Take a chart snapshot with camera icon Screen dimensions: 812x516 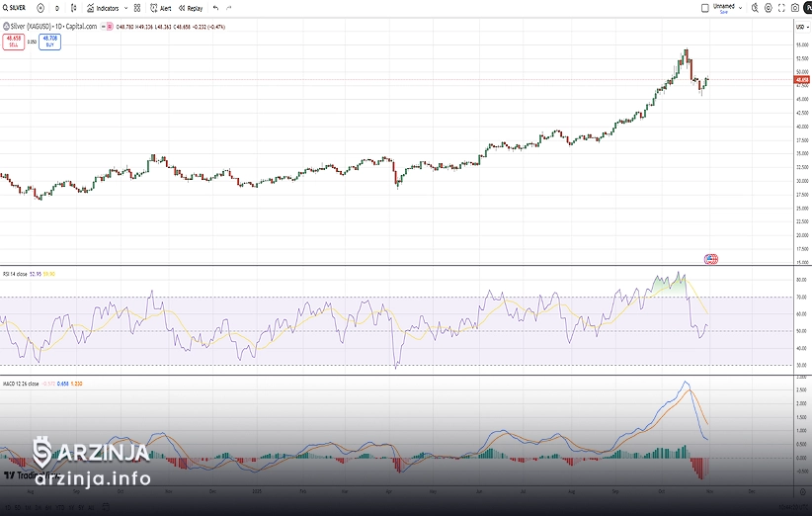coord(795,7)
